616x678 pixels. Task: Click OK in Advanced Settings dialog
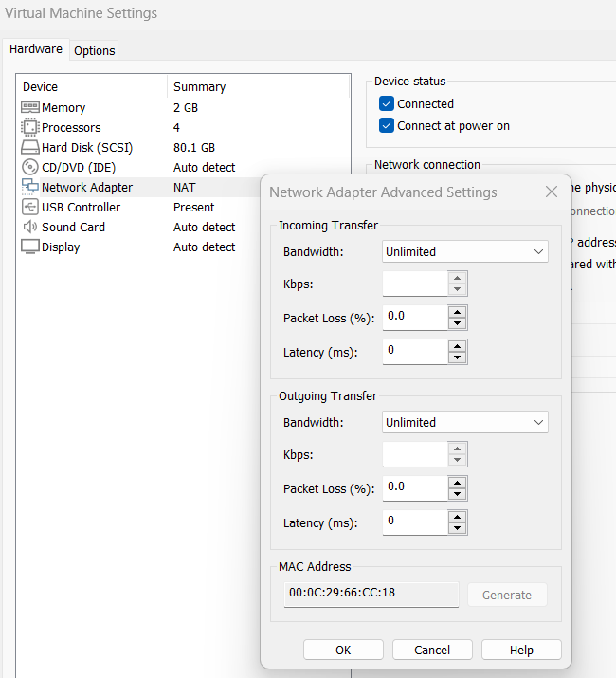pos(343,651)
